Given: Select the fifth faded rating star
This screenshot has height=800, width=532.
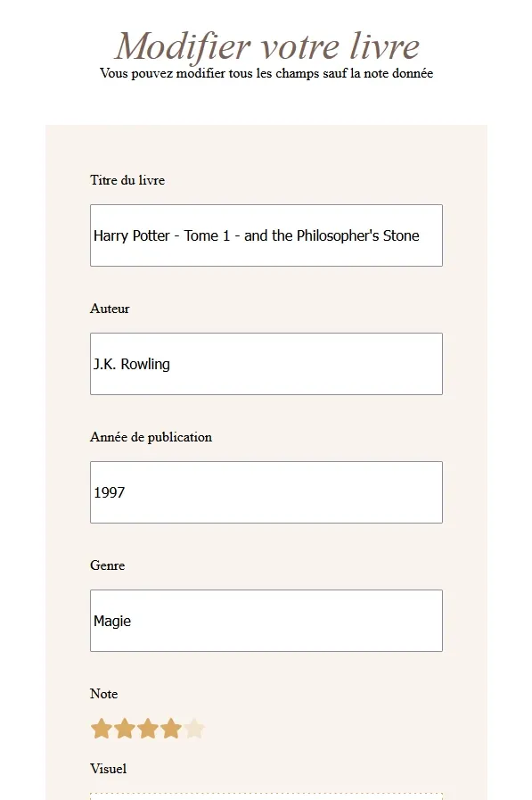Looking at the screenshot, I should [x=194, y=728].
